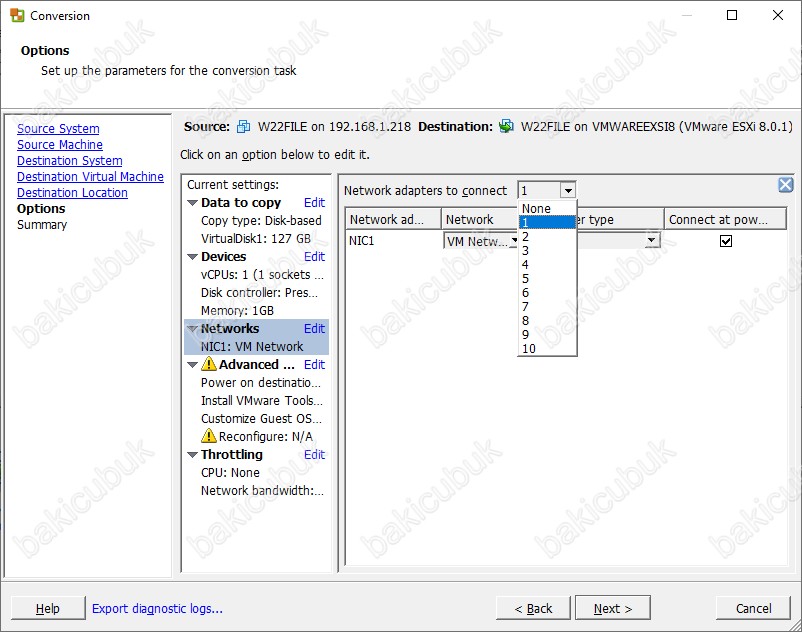Toggle the Connect at power-on checkbox for NIC1

coord(725,240)
